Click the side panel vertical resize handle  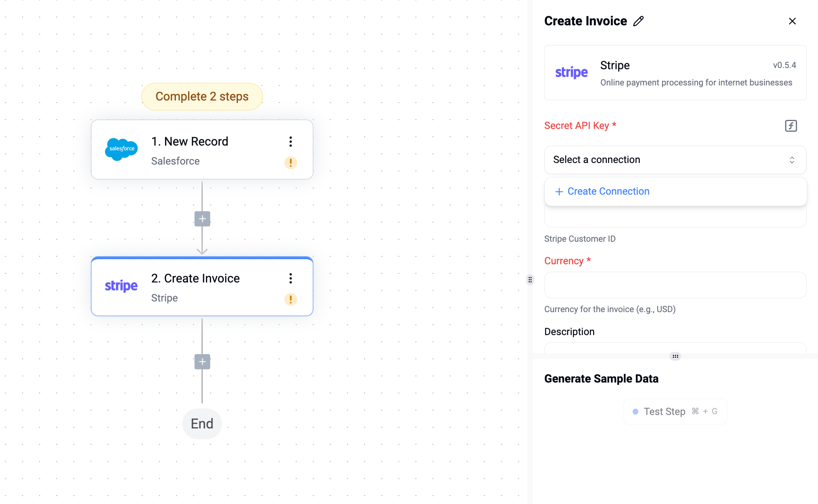click(x=530, y=280)
